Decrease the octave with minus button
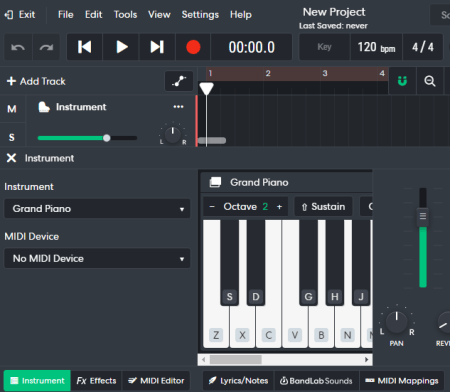 [x=212, y=207]
